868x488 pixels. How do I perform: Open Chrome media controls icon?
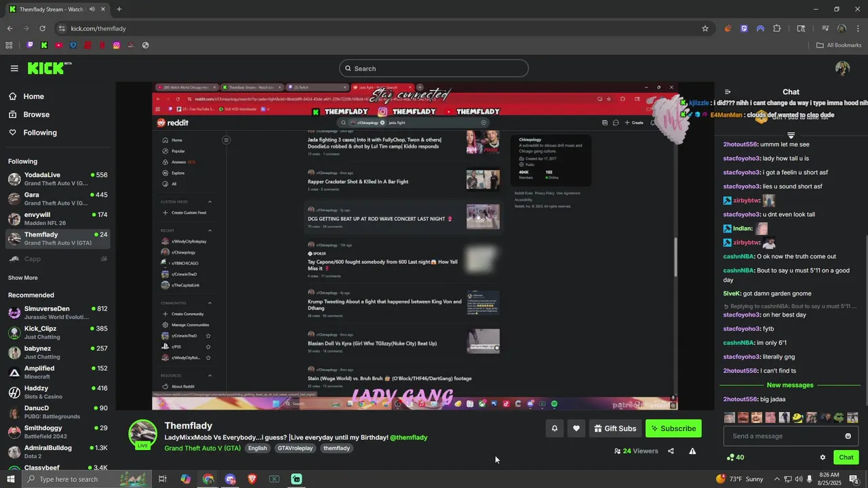(x=825, y=28)
